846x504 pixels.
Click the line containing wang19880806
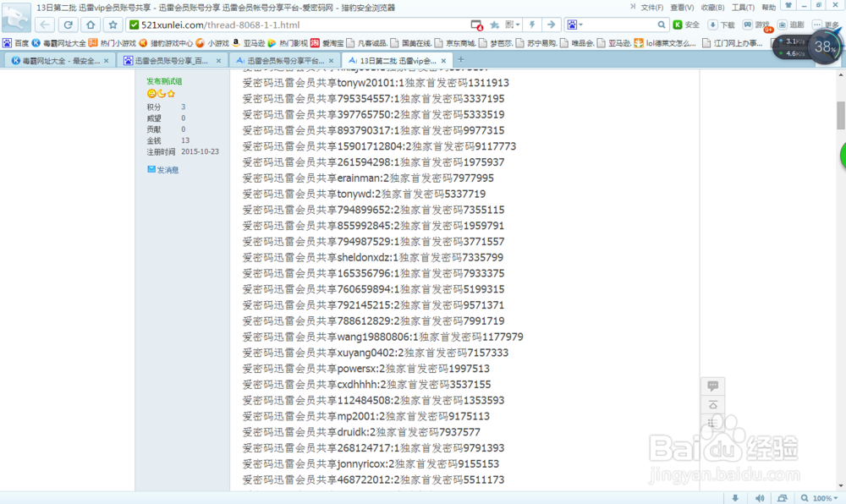point(382,337)
